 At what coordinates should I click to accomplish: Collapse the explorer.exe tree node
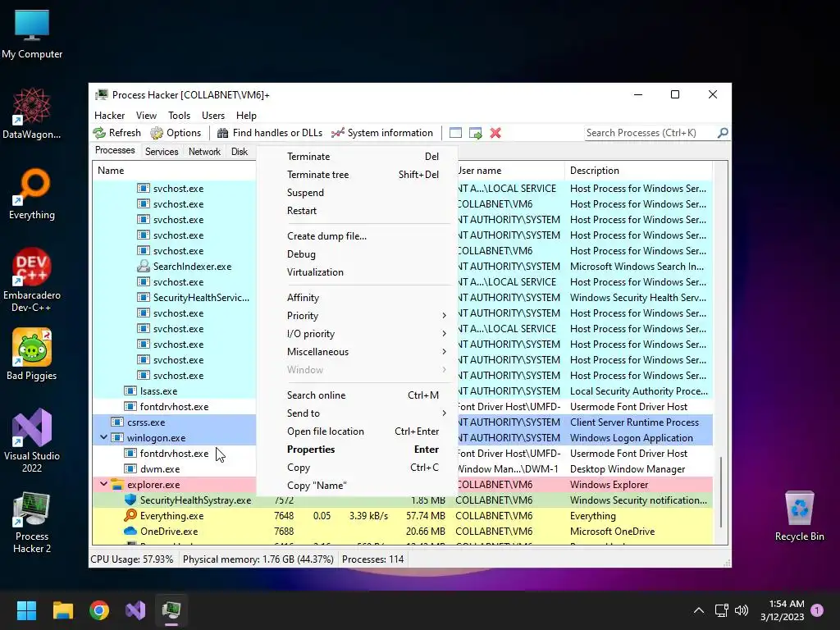[103, 484]
